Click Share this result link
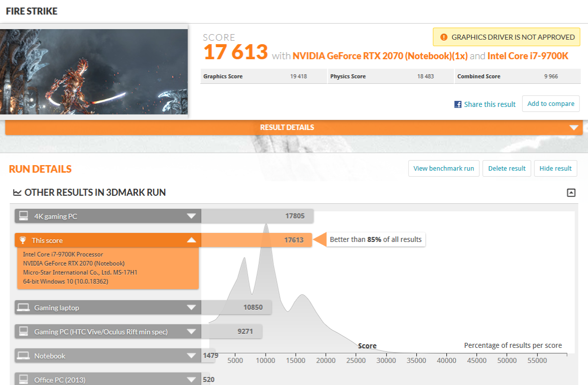 coord(490,104)
